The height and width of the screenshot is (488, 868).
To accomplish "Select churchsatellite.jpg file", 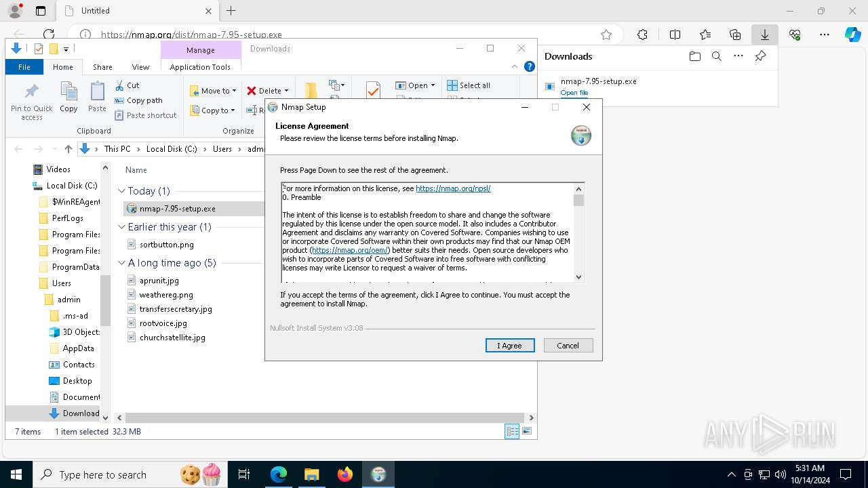I will pos(172,338).
